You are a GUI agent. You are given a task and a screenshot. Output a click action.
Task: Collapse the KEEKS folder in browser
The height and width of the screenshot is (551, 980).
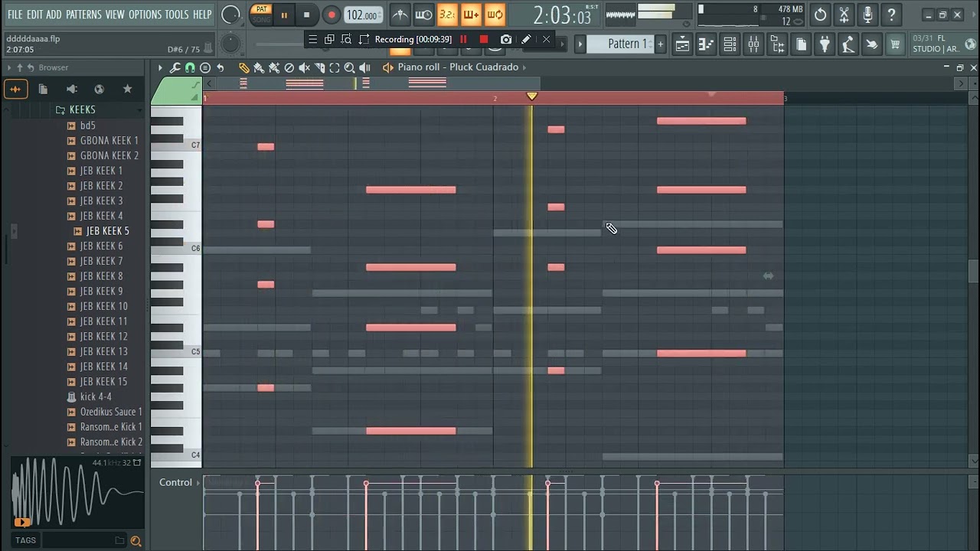82,110
